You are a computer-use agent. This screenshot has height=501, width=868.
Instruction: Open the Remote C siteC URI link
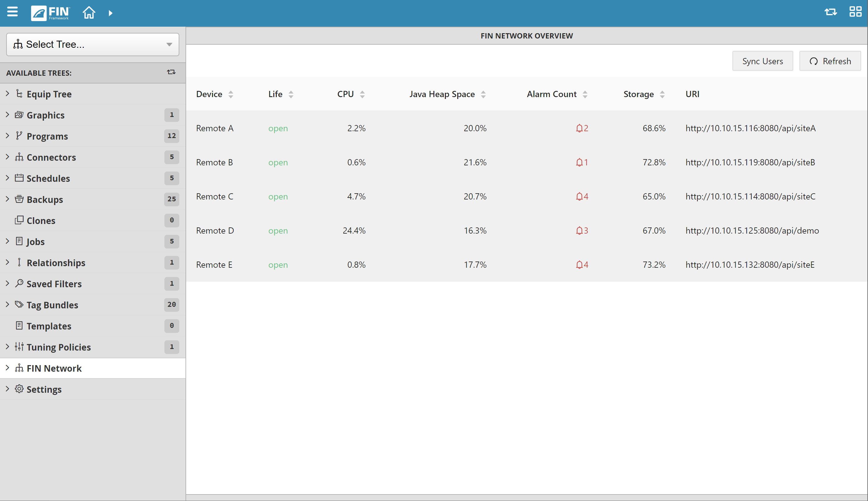[750, 196]
